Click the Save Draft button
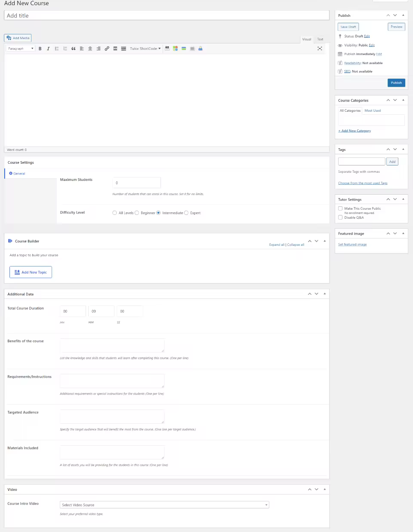Screen dimensions: 413x532 point(348,27)
